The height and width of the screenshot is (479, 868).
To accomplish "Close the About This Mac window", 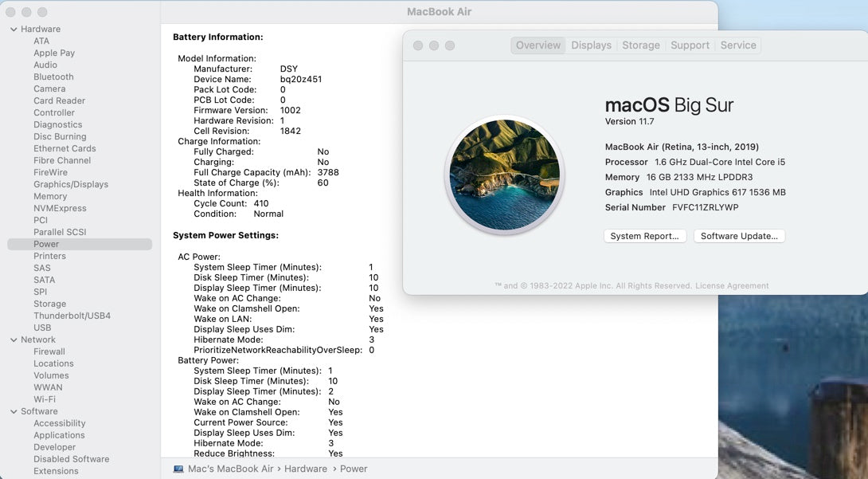I will point(418,45).
